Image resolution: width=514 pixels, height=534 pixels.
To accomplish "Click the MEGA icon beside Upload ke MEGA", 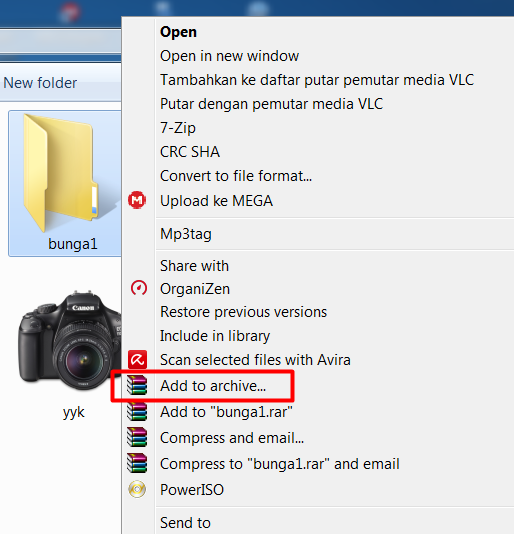I will (x=137, y=200).
